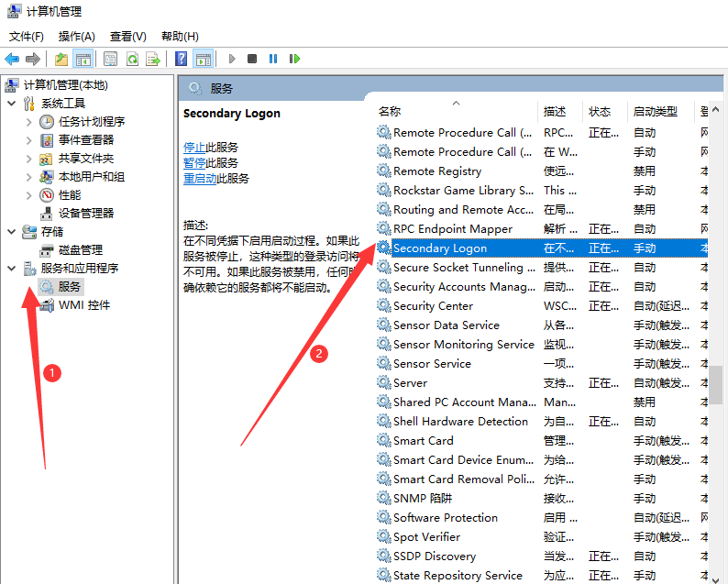Collapse the 系统工具 tree node
The height and width of the screenshot is (584, 728).
[x=11, y=104]
